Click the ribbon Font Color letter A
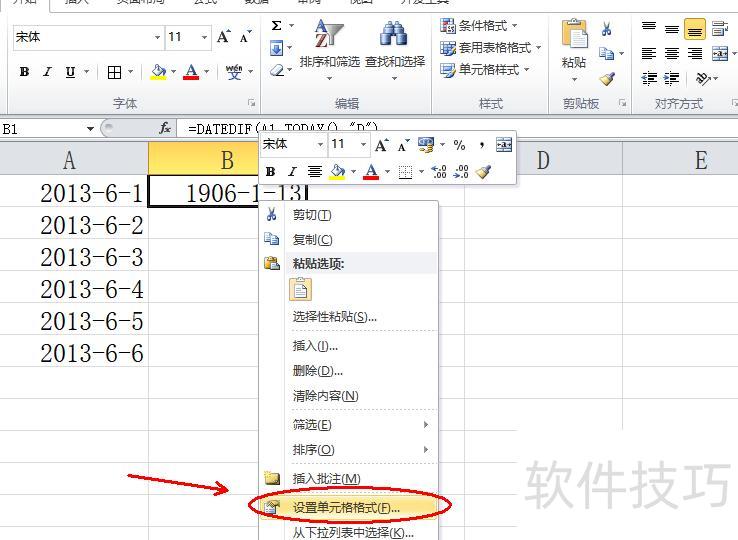The height and width of the screenshot is (540, 738). pyautogui.click(x=191, y=72)
